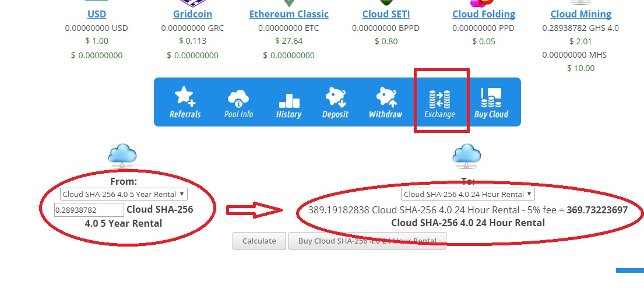
Task: Select the $ 10.00 Cloud Mining price
Action: tap(580, 68)
